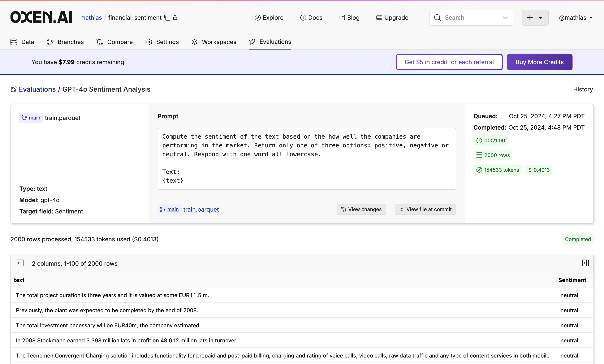Screen dimensions: 604x364
Task: Click the History link
Action: 583,89
